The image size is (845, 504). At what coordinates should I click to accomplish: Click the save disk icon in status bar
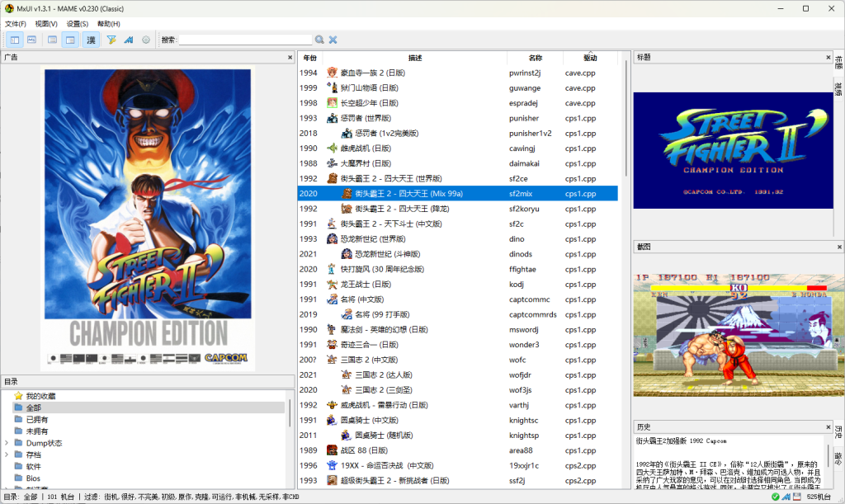point(797,497)
